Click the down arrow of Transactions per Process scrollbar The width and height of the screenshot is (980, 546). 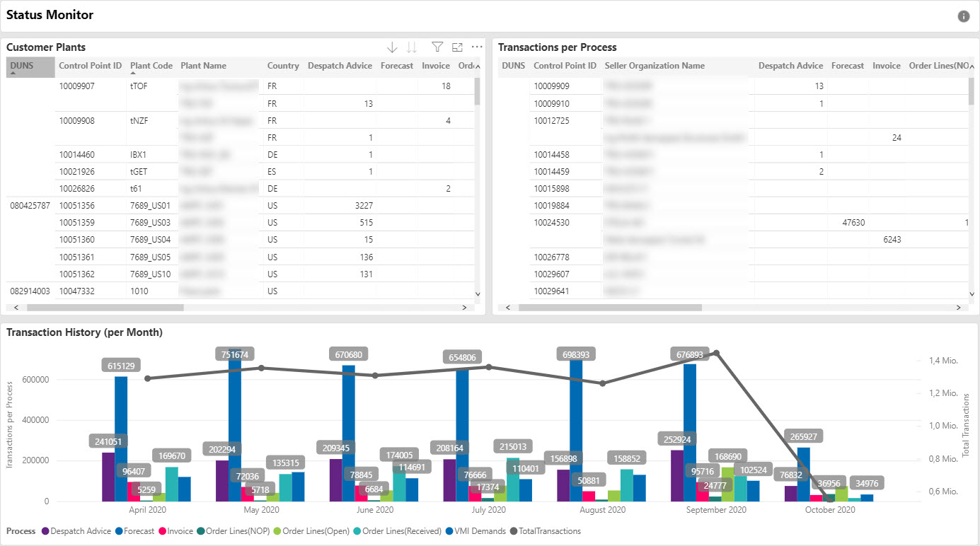pyautogui.click(x=972, y=294)
